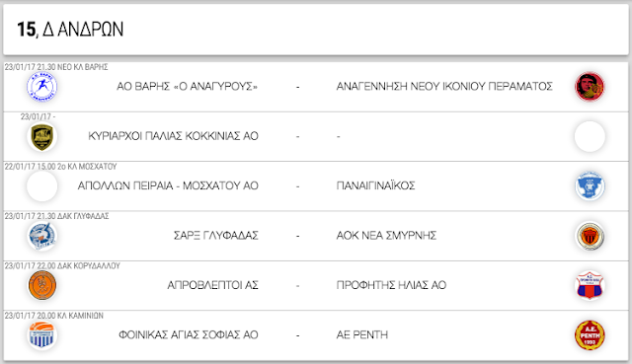The image size is (632, 364).
Task: Open the ΑΝΑΓΕΝΝΗΣΗ ΝΕΟΥ ΙΚΟΝΙΟΥ ΠΕΡΑΜΑΤΟΣ red logo
Action: [590, 87]
